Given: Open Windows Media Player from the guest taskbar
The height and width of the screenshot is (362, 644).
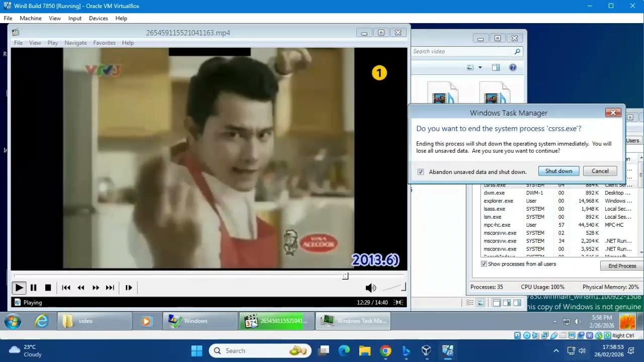Looking at the screenshot, I should click(146, 321).
